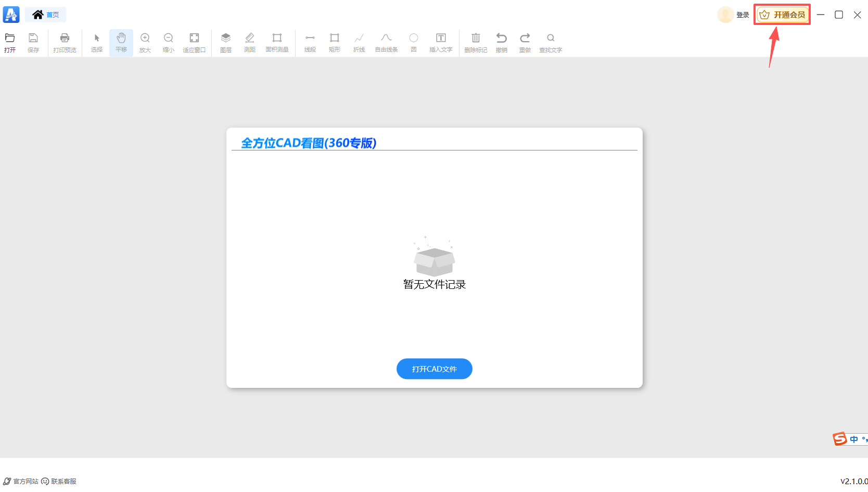Switch to the 首页 home tab
Screen dimensions: 868x492
pos(45,14)
